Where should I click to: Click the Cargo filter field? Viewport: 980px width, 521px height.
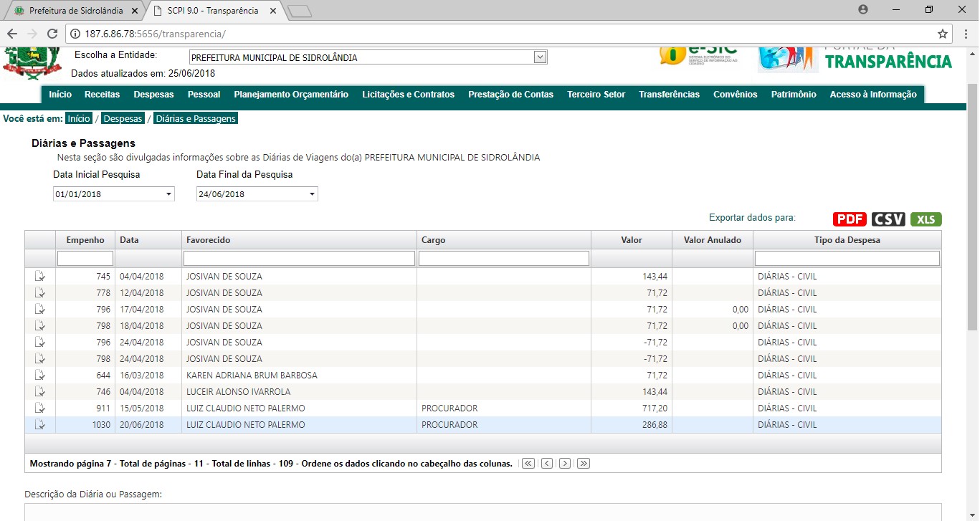504,258
